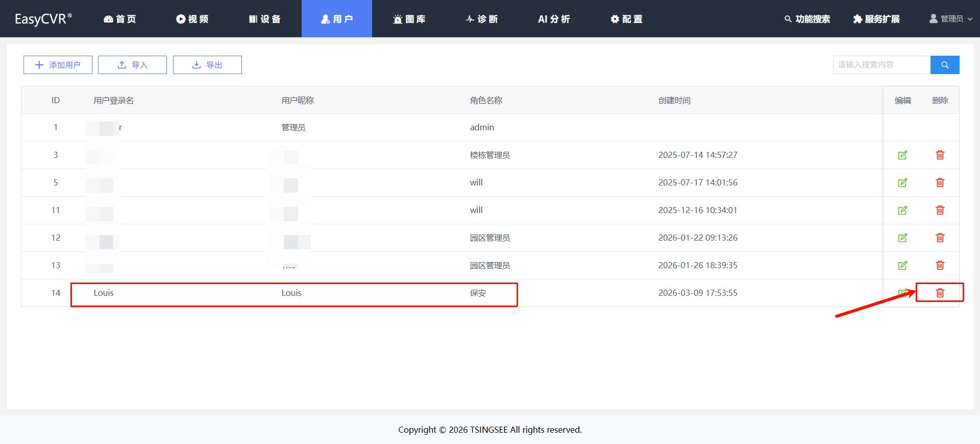Delete the Louis user row
Viewport: 980px width, 444px height.
coord(940,293)
